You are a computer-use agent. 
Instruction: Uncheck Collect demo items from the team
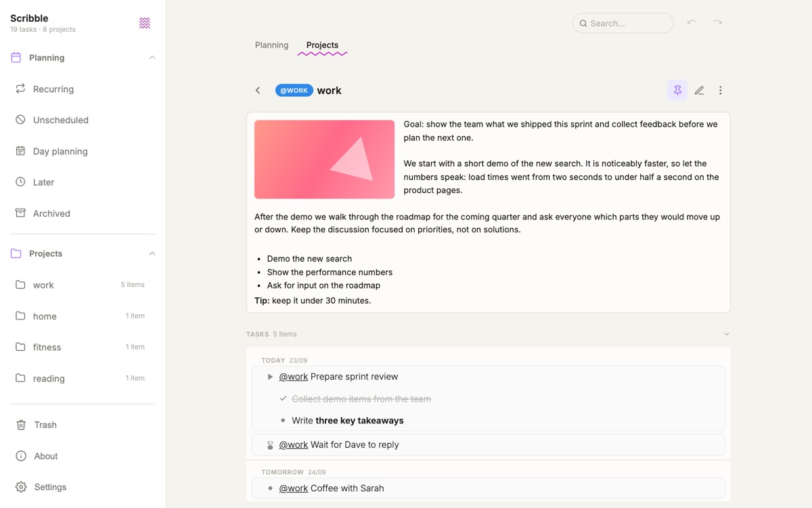pos(283,398)
